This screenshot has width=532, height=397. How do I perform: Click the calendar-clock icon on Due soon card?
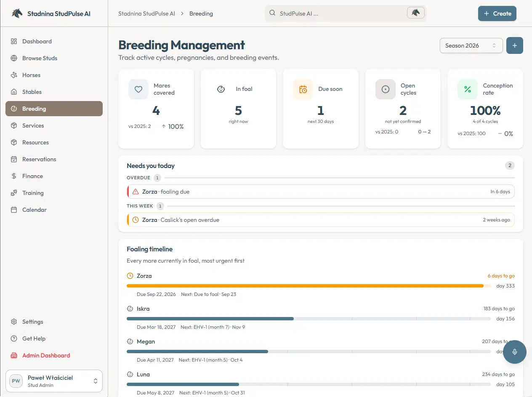click(x=303, y=89)
